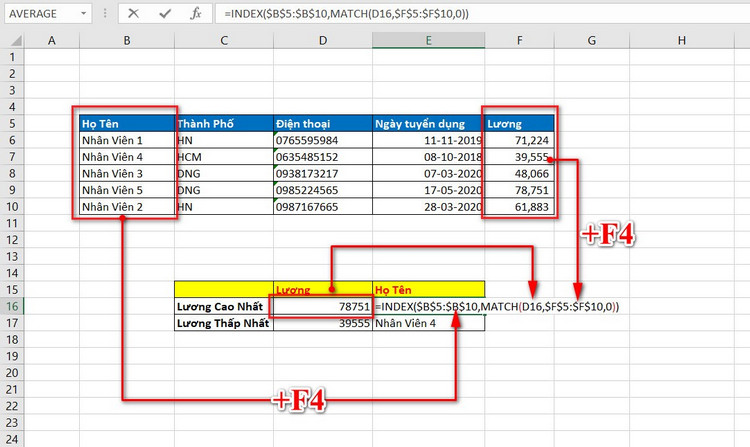Image resolution: width=750 pixels, height=447 pixels.
Task: Select row 24 header
Action: [12, 439]
